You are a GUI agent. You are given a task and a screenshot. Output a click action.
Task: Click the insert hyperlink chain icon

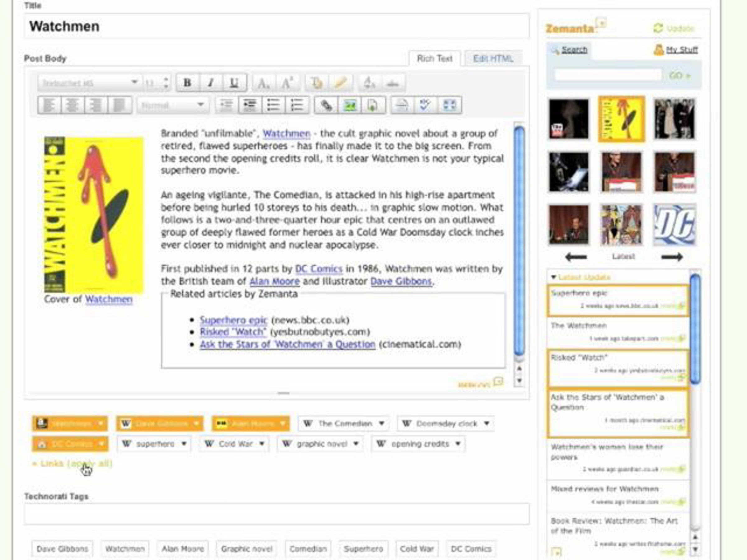tap(326, 105)
